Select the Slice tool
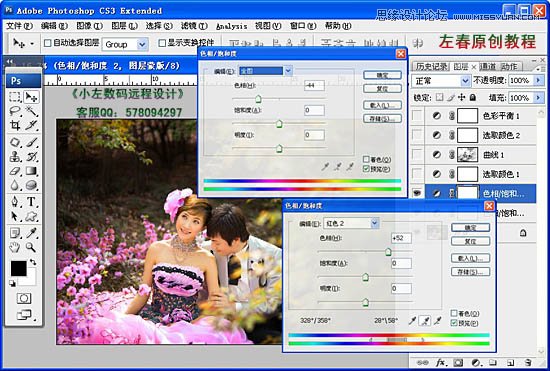550x371 pixels. (31, 125)
